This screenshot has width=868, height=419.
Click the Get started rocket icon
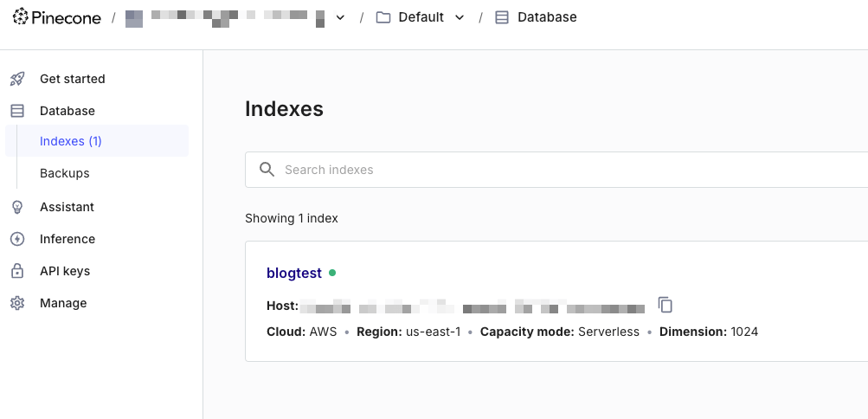coord(17,79)
